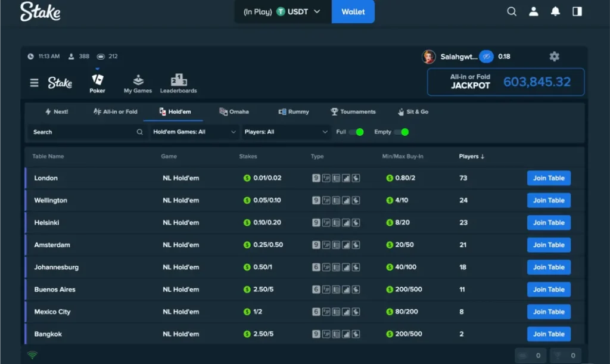
Task: Select the Poker cards icon
Action: coord(97,79)
